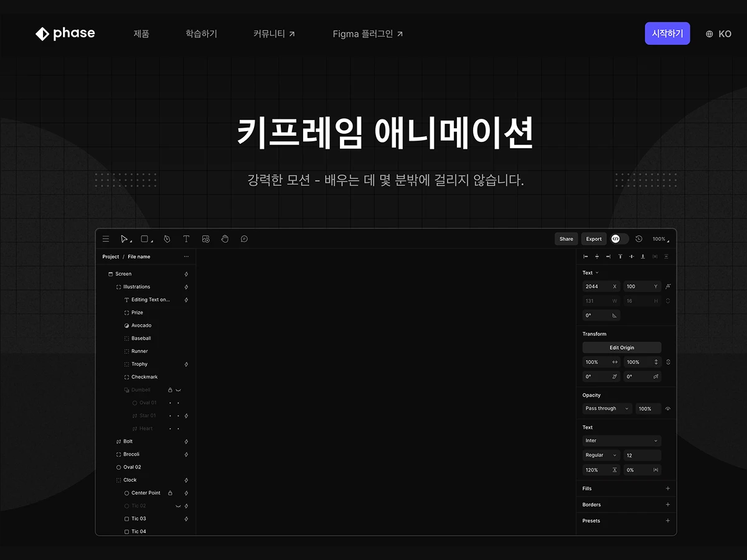747x560 pixels.
Task: Click the opacity 100% field
Action: coord(648,409)
